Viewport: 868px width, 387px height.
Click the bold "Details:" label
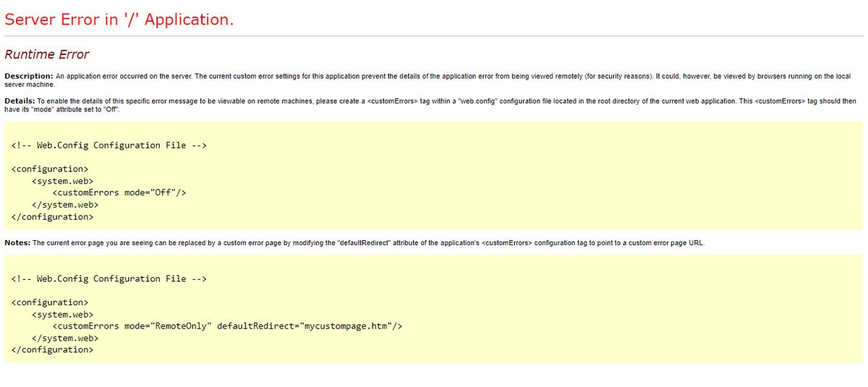[x=20, y=101]
